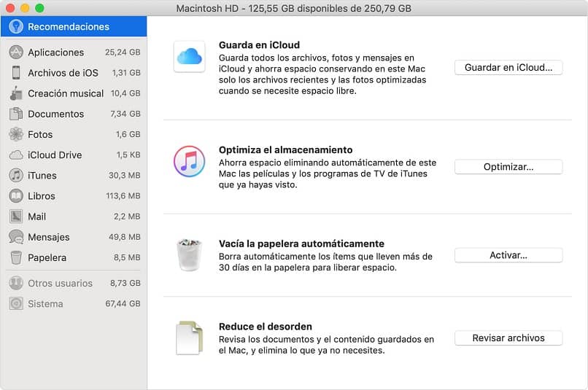
Task: Click the Fotos label in sidebar
Action: click(x=40, y=135)
